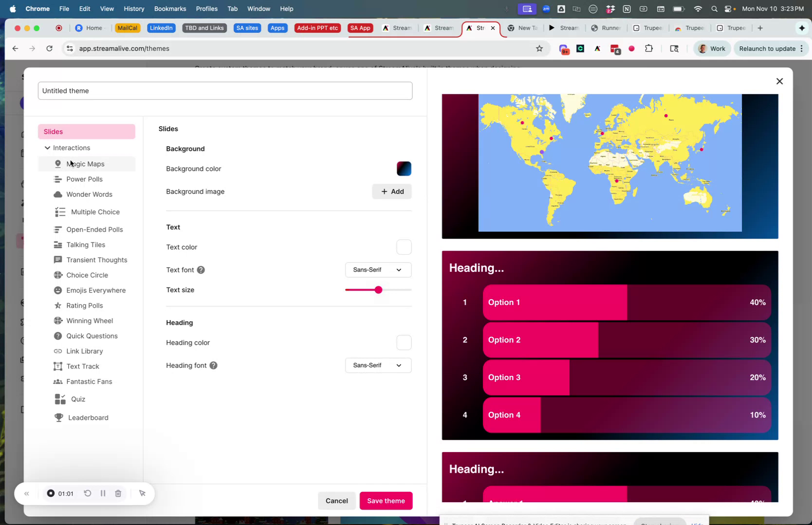Open the Heading font dropdown
The width and height of the screenshot is (812, 525).
pos(378,365)
